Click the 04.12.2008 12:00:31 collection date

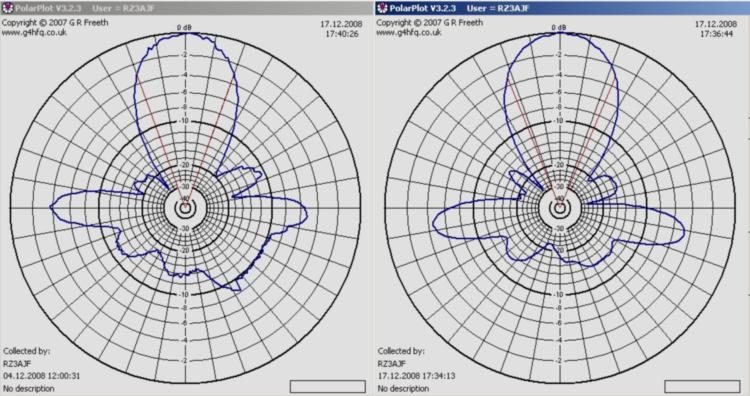pyautogui.click(x=42, y=376)
